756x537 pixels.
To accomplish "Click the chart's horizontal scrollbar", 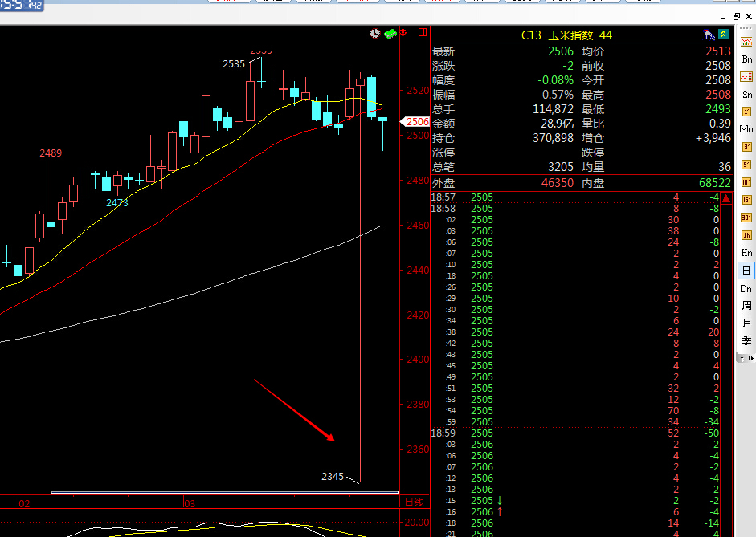I will 225,492.
